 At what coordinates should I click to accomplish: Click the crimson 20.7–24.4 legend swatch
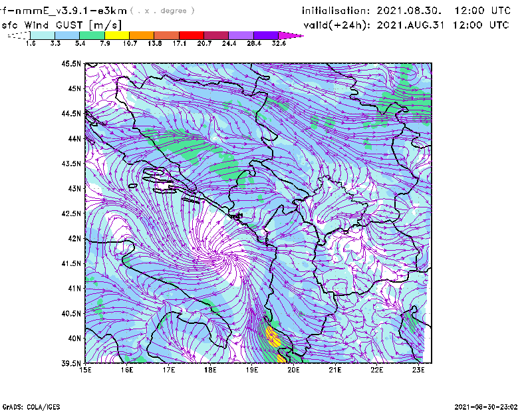pyautogui.click(x=216, y=35)
